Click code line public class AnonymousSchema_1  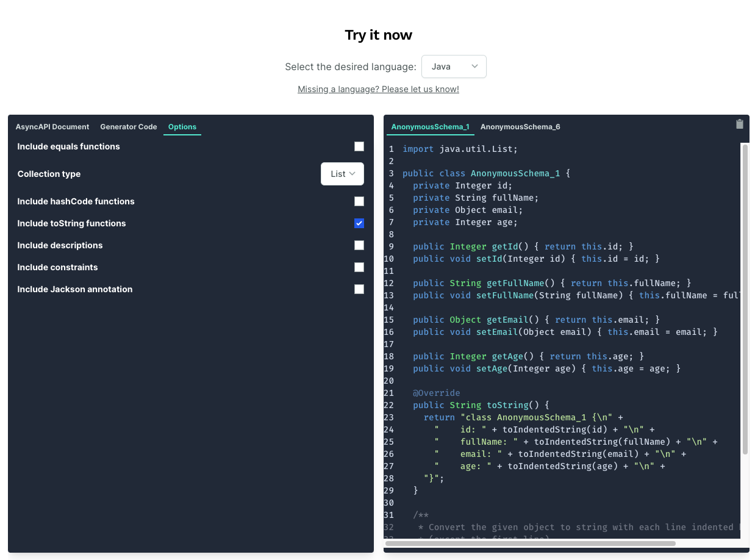click(x=486, y=173)
